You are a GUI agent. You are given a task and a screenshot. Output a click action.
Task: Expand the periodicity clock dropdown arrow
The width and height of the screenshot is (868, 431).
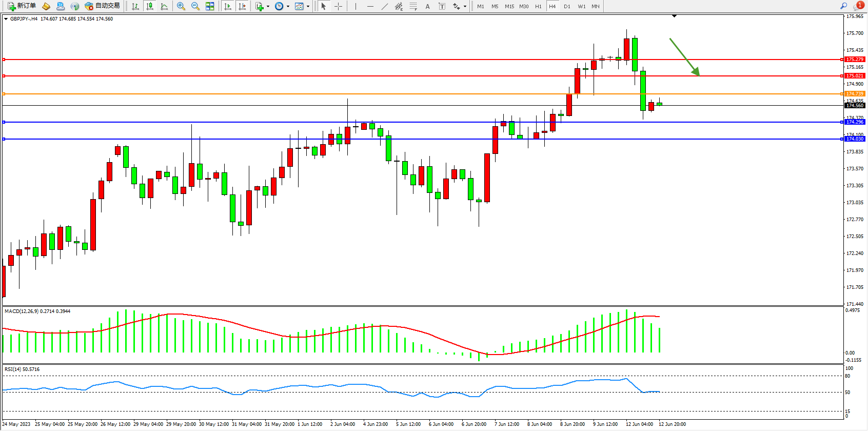tap(288, 7)
